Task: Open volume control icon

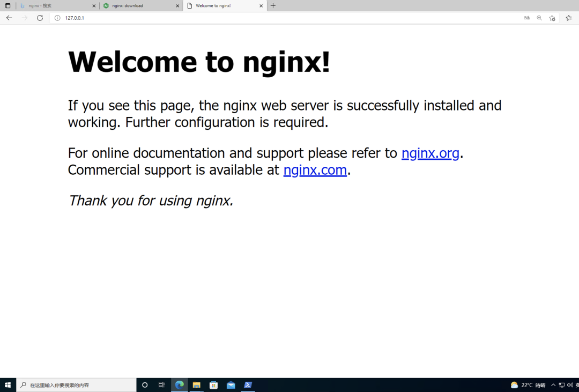Action: pos(570,385)
